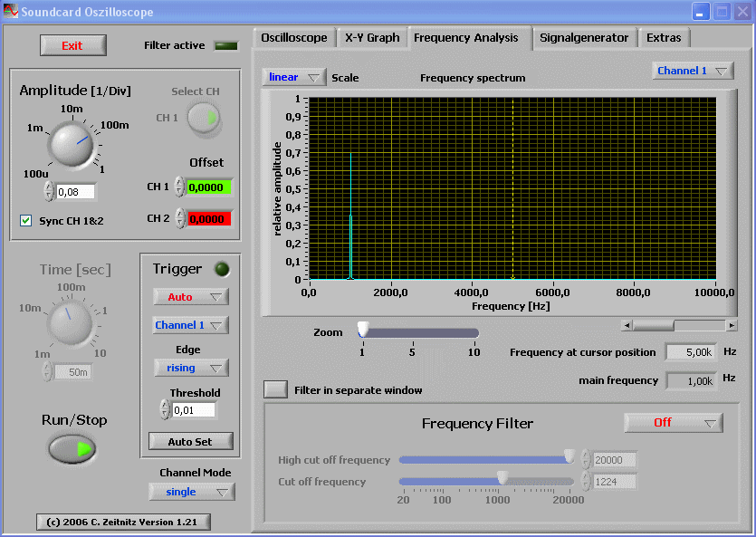Toggle the Run/Stop play button
Image resolution: width=756 pixels, height=537 pixels.
[72, 449]
